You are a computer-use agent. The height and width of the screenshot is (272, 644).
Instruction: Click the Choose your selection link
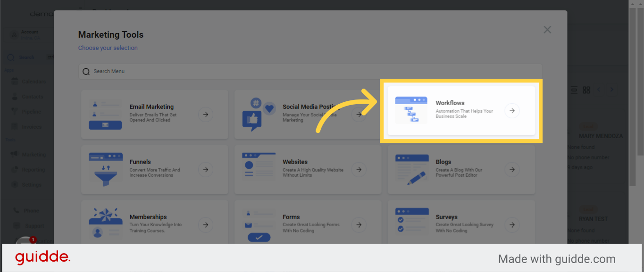click(x=108, y=48)
